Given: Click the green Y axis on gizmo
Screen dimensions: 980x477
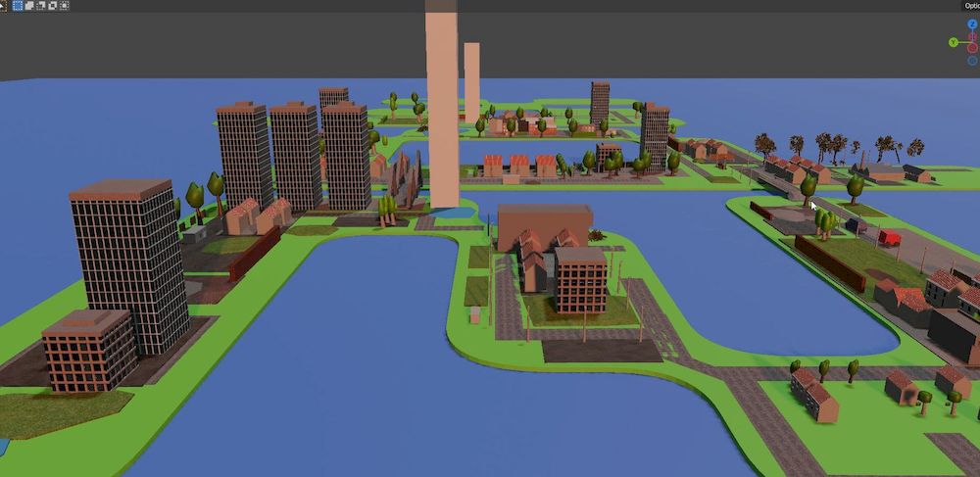Looking at the screenshot, I should coord(953,42).
